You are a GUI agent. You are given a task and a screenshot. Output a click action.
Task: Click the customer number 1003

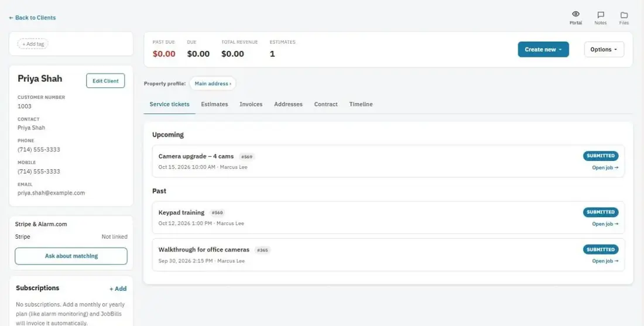tap(24, 107)
